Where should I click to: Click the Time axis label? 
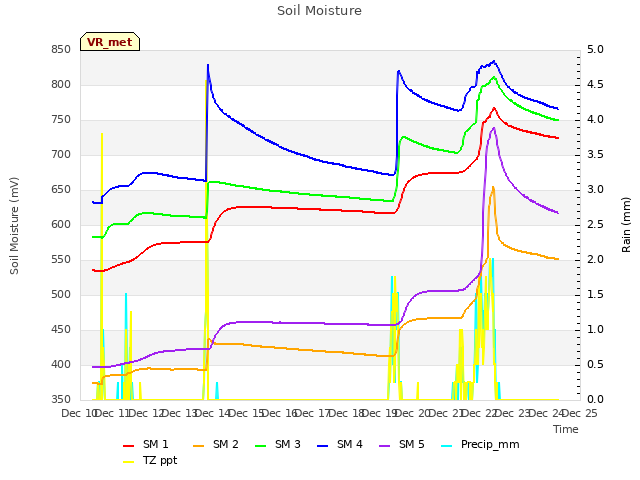566,429
